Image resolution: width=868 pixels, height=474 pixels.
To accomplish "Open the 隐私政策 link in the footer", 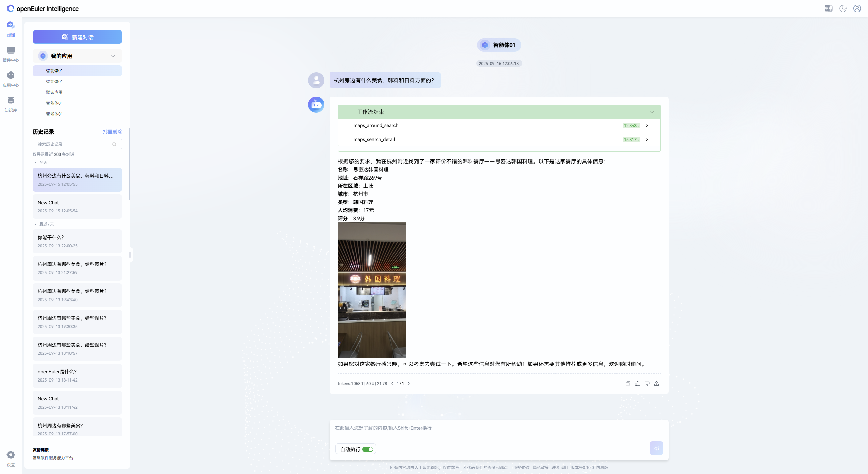I will 540,467.
